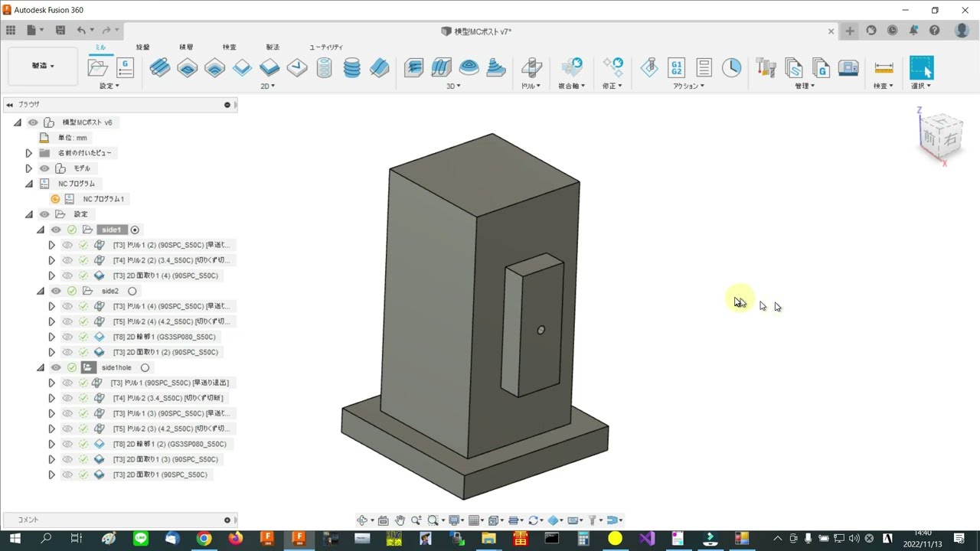Switch to the 製法 tab
The height and width of the screenshot is (551, 980).
(x=273, y=47)
